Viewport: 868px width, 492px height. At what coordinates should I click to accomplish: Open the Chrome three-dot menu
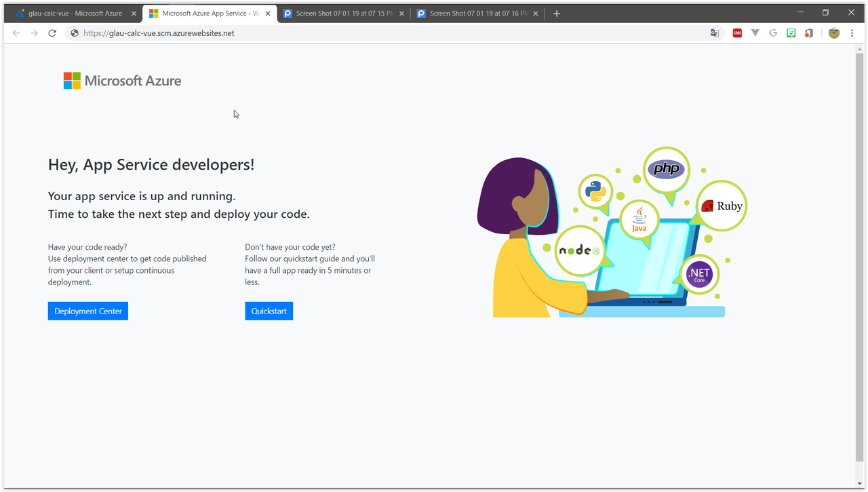click(852, 33)
